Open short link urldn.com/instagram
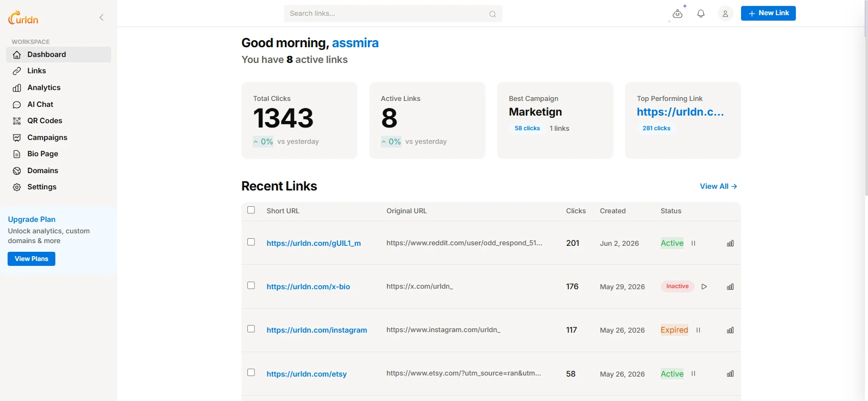 tap(317, 330)
